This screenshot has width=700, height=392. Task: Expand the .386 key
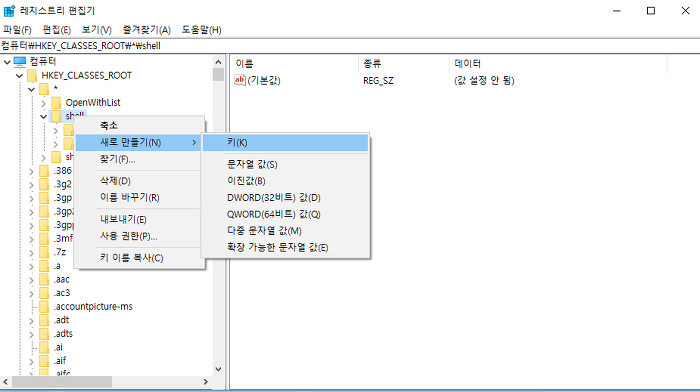point(31,171)
